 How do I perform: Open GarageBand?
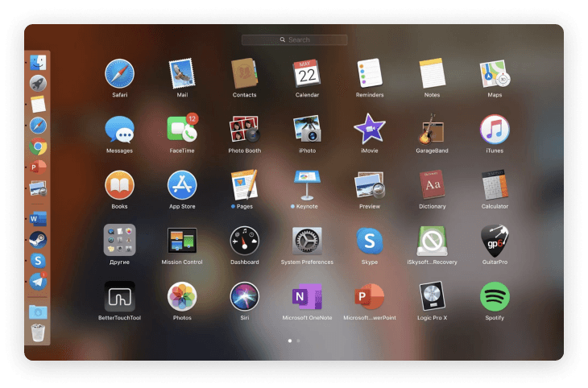[431, 130]
